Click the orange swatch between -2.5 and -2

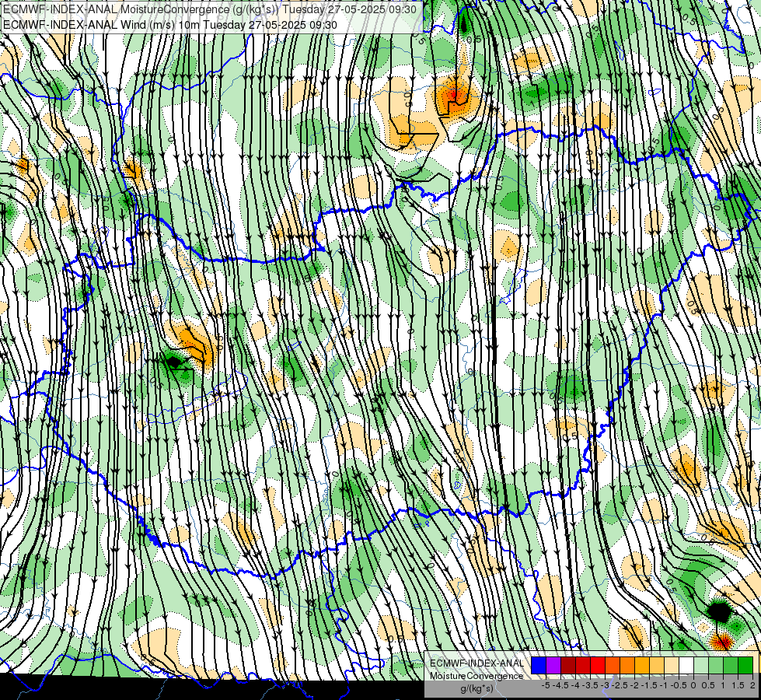(627, 665)
